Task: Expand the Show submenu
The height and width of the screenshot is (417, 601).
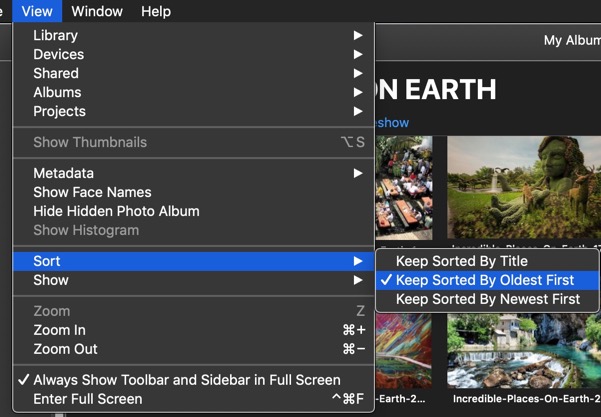Action: pos(51,280)
